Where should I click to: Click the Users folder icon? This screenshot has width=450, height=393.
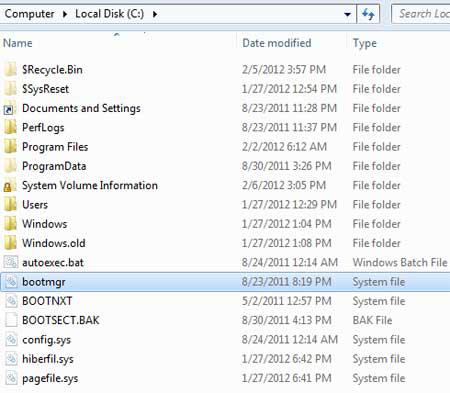click(10, 205)
